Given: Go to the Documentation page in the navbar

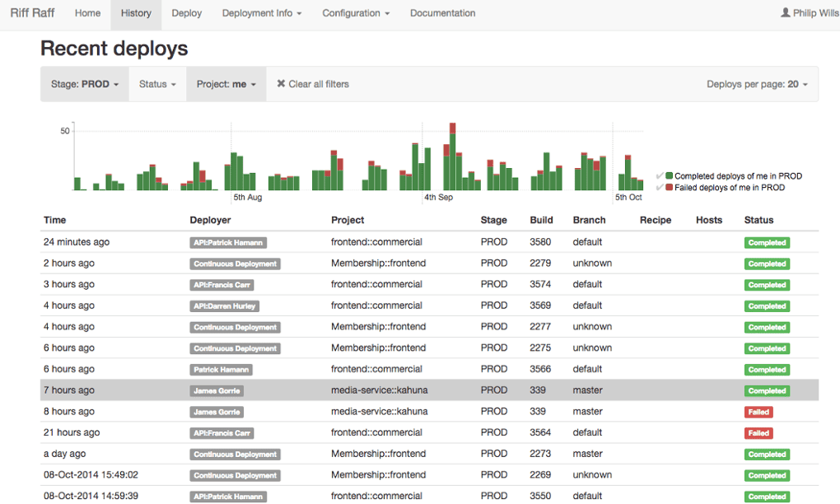Looking at the screenshot, I should pos(442,13).
